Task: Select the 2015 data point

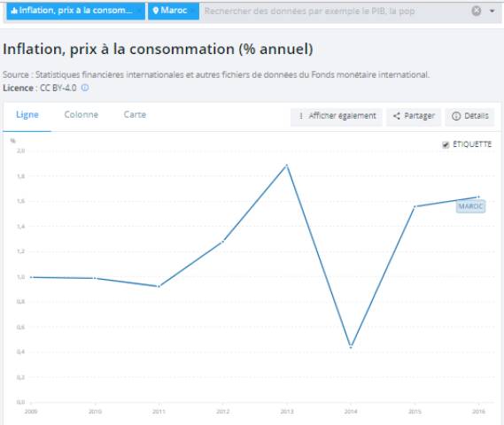Action: tap(415, 206)
